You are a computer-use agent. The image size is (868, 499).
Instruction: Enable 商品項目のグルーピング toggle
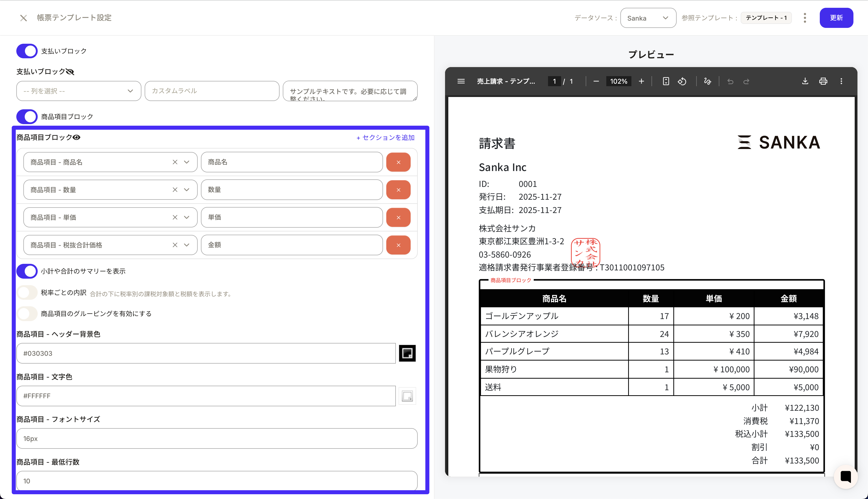27,314
